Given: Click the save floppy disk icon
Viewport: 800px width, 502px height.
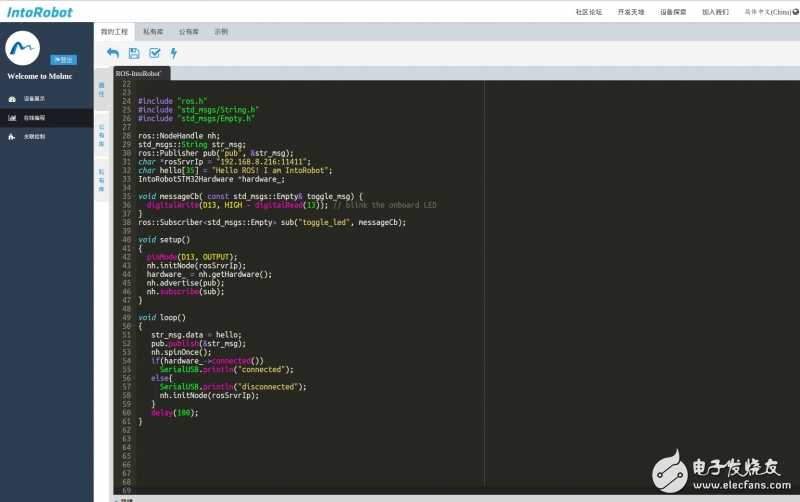Looking at the screenshot, I should pyautogui.click(x=134, y=53).
